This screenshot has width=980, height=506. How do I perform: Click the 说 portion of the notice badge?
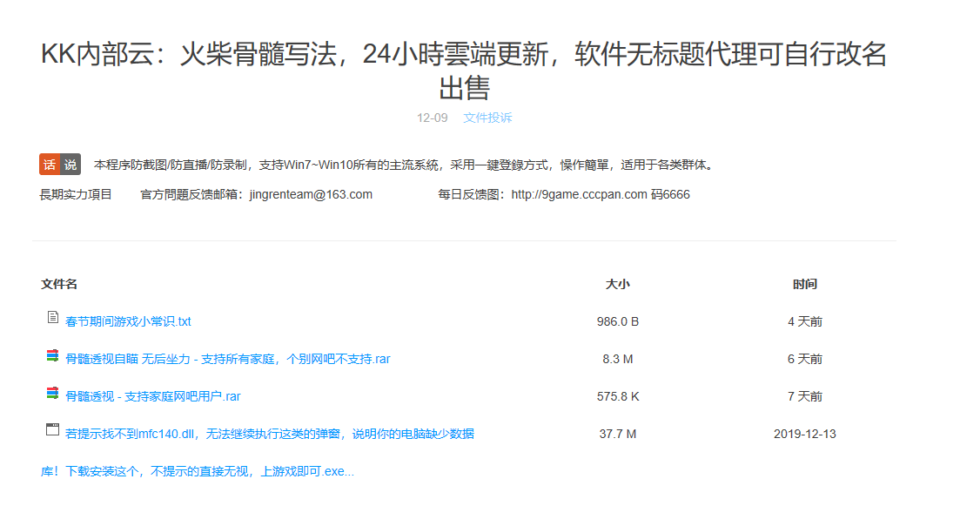click(x=70, y=163)
